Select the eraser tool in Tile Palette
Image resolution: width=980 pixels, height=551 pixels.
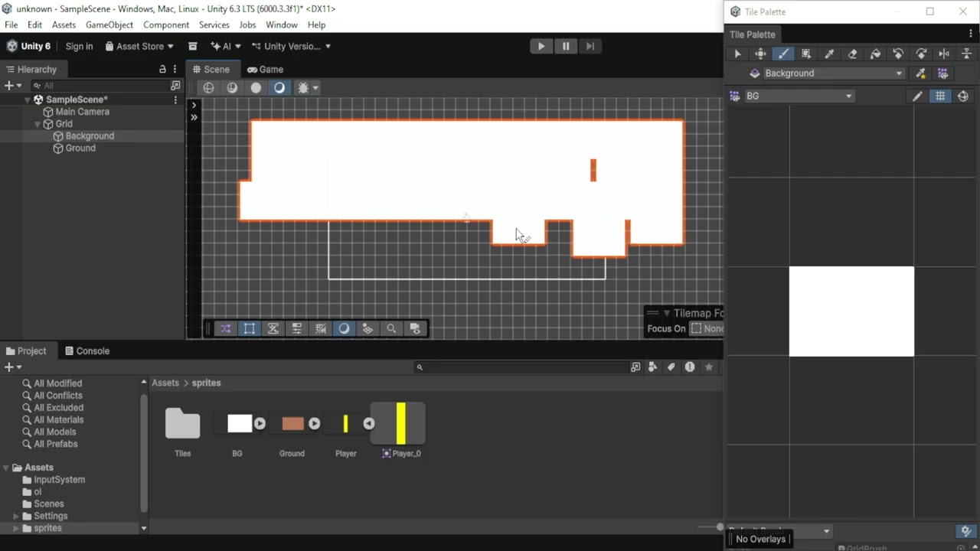(x=852, y=54)
